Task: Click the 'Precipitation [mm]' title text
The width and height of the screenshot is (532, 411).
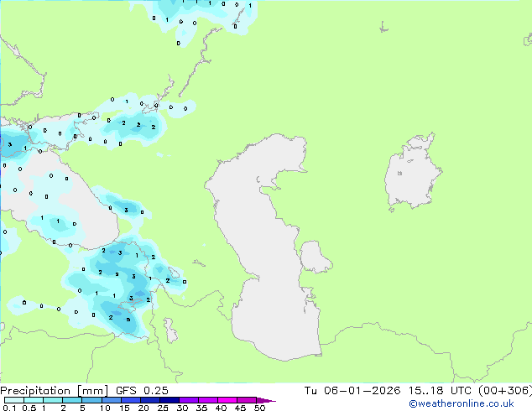Action: (x=55, y=391)
